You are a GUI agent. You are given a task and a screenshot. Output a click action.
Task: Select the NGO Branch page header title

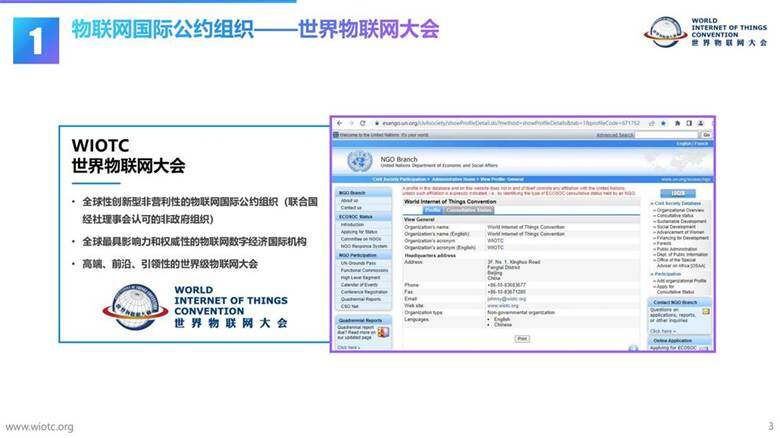(x=399, y=159)
